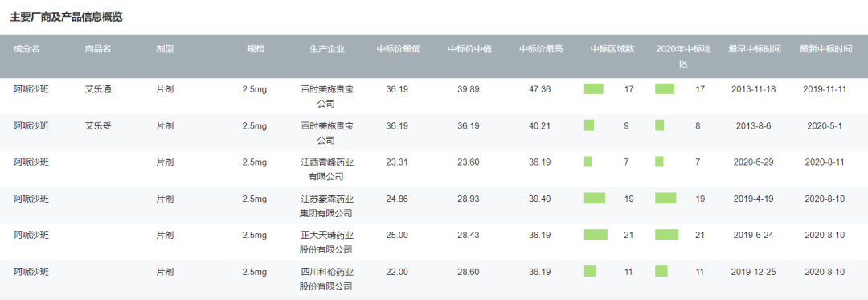Click the 28.60 median price value

469,272
